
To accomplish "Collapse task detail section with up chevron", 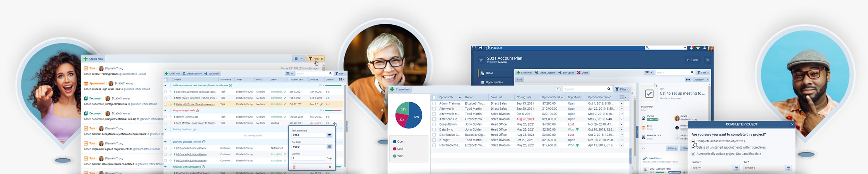I will [x=643, y=148].
